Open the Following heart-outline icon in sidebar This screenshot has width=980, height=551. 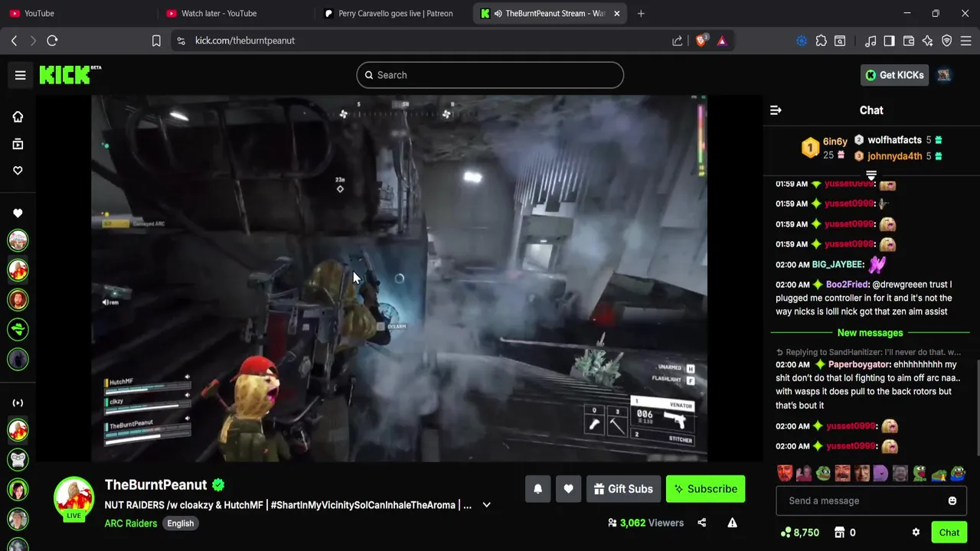[18, 171]
